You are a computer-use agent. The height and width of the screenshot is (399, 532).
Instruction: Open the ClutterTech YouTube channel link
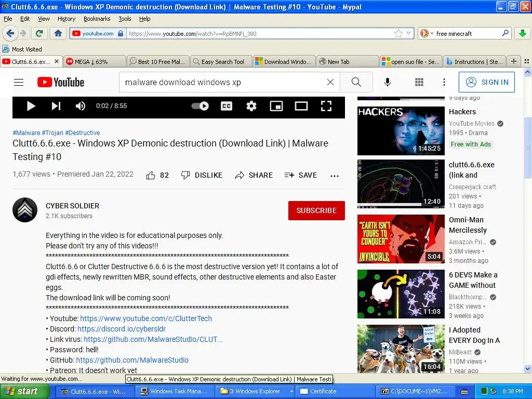[146, 318]
